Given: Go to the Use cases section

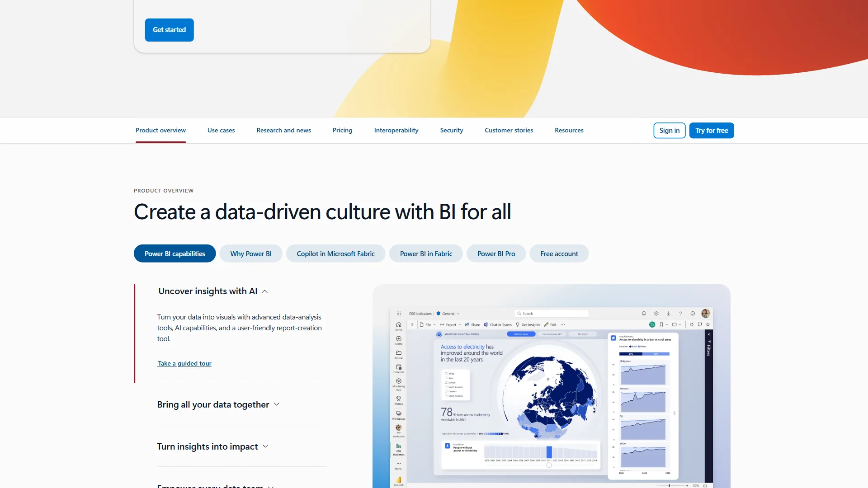Looking at the screenshot, I should [221, 130].
